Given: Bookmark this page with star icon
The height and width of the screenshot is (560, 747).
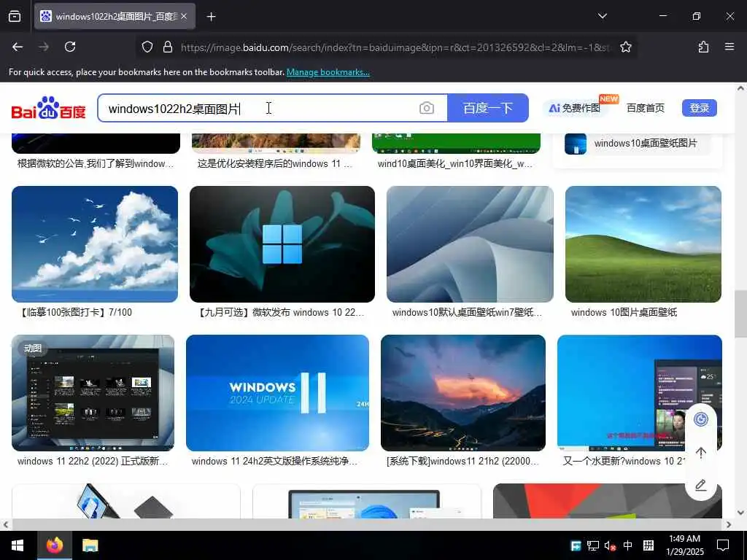Looking at the screenshot, I should point(625,47).
